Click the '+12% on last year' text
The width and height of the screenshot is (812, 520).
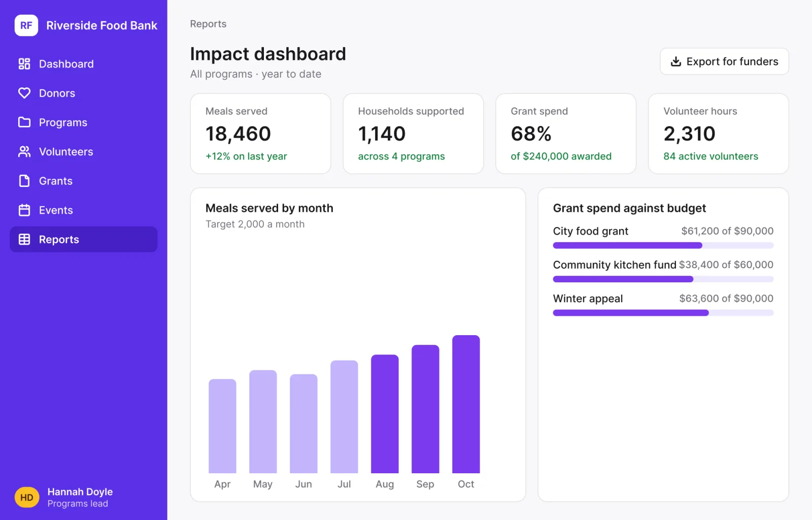[x=246, y=156]
